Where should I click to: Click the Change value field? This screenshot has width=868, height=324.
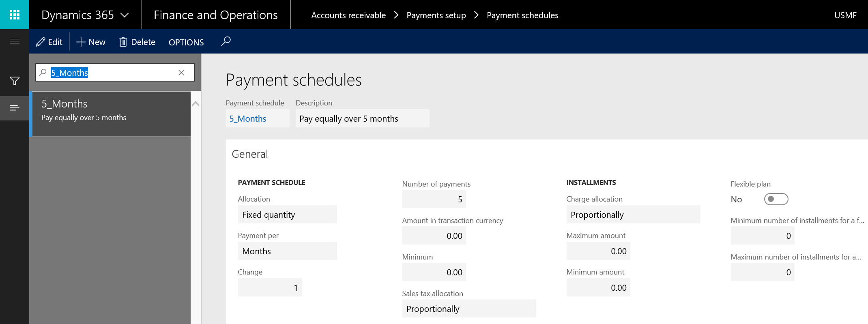270,288
